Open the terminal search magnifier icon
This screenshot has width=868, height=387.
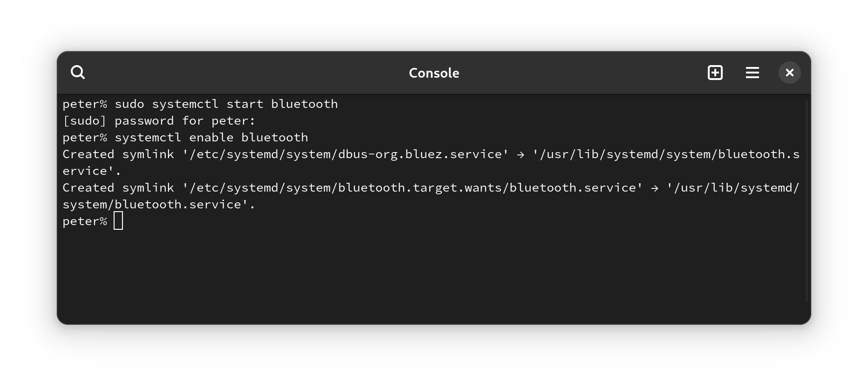click(78, 73)
